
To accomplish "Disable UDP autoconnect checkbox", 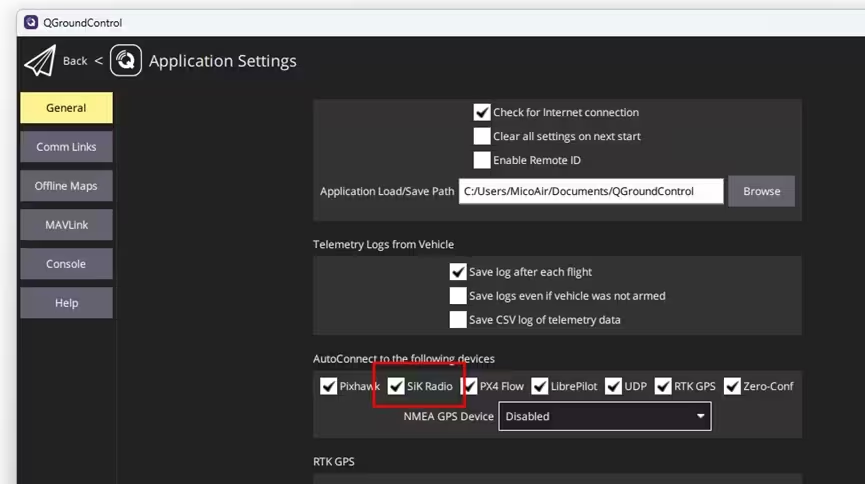I will tap(613, 386).
